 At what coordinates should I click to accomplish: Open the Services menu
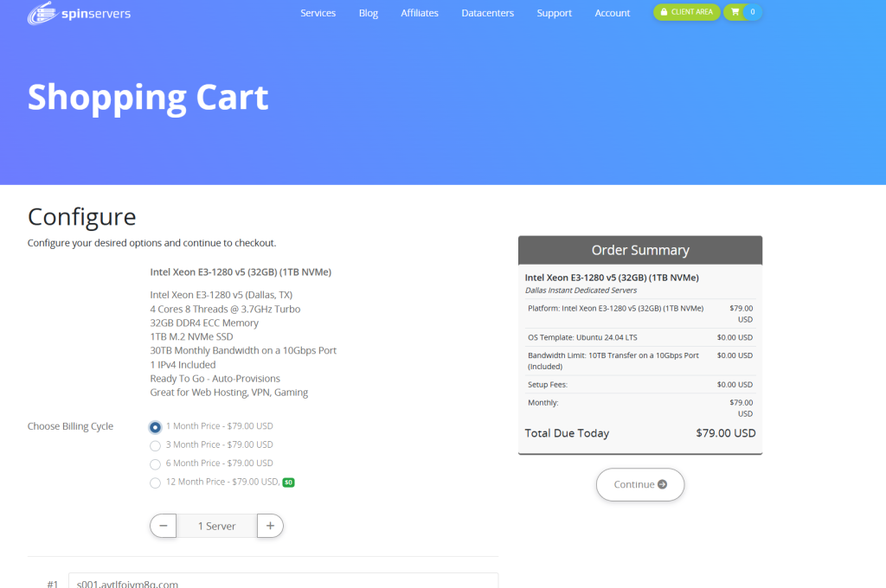click(318, 13)
